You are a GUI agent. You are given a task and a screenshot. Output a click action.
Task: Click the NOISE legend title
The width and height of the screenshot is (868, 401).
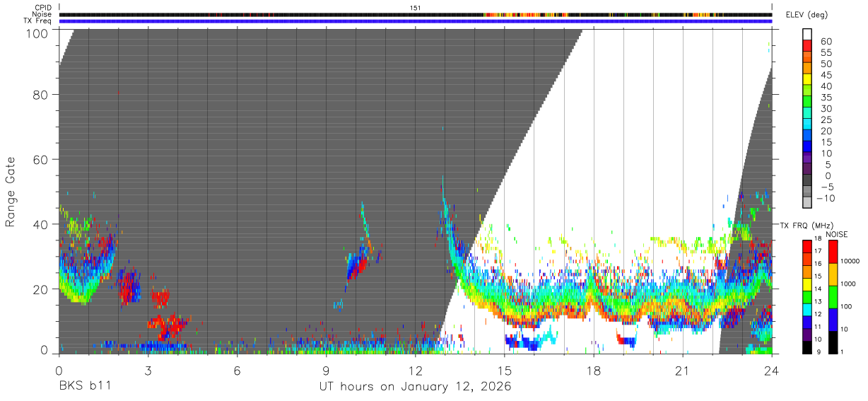[x=836, y=234]
